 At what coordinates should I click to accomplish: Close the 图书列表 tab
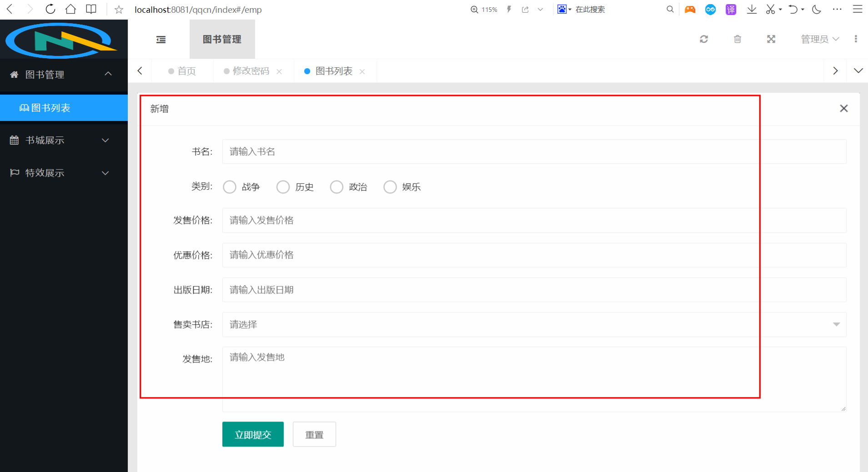[362, 71]
